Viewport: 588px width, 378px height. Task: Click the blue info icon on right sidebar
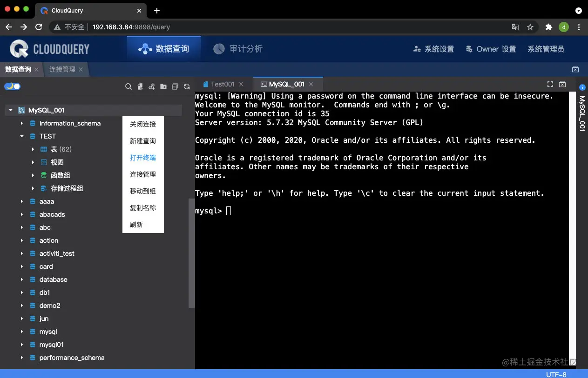point(582,87)
